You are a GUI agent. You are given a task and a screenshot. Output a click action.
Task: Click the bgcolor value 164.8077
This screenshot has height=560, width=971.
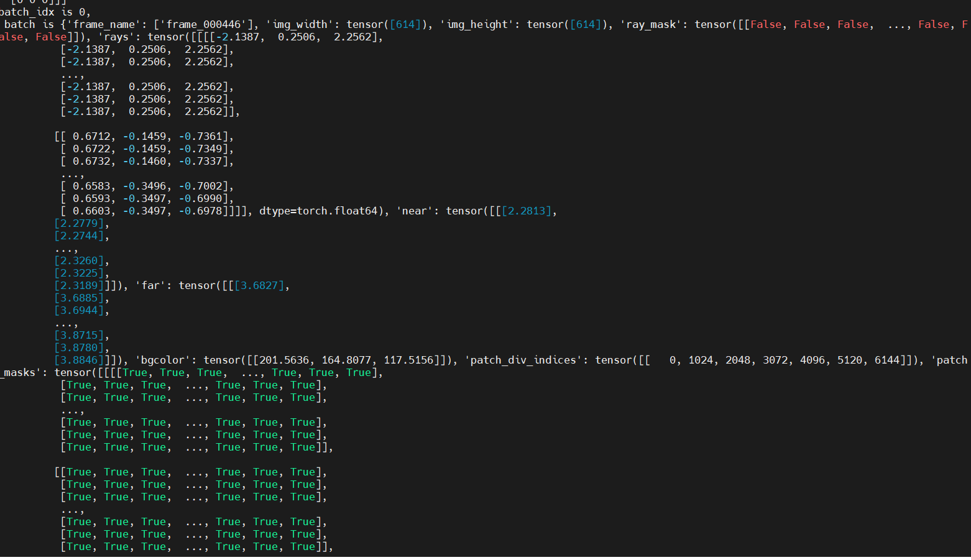[346, 360]
